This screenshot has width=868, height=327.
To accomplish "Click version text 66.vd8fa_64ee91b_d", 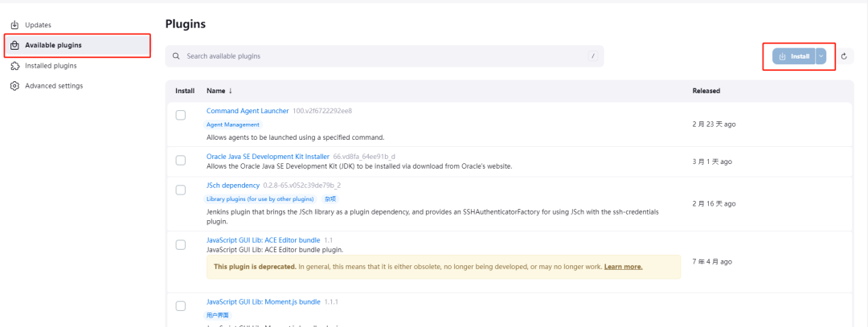I will tap(364, 157).
